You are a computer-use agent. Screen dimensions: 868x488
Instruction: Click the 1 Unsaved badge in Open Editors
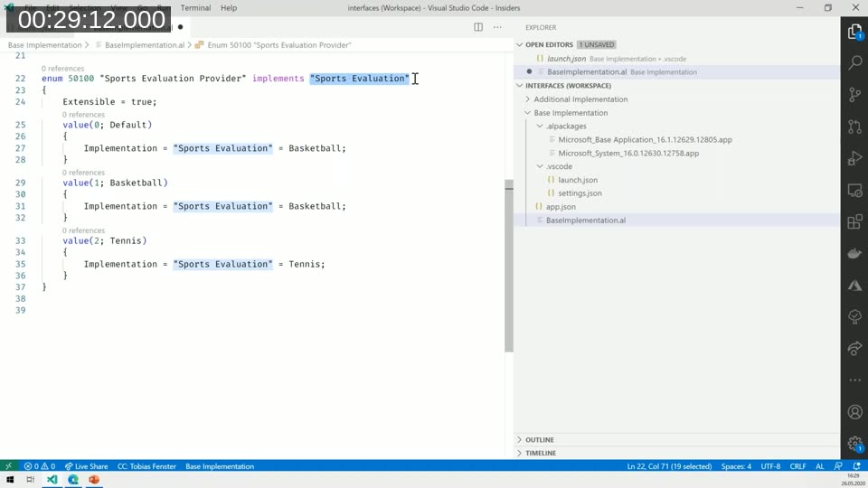click(x=596, y=45)
